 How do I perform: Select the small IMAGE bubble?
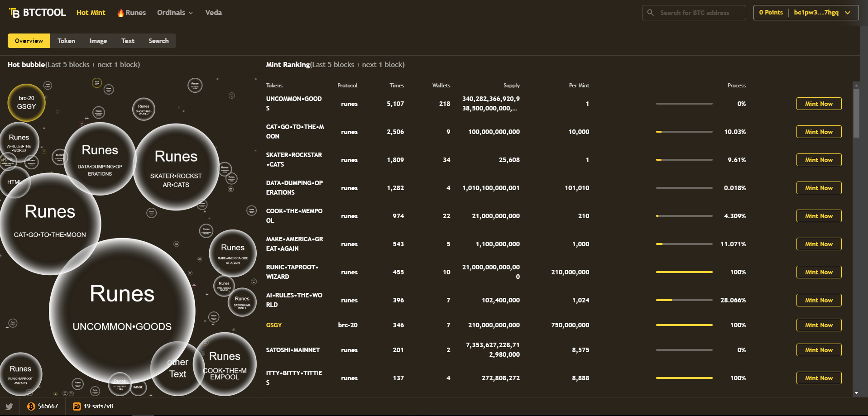(138, 387)
